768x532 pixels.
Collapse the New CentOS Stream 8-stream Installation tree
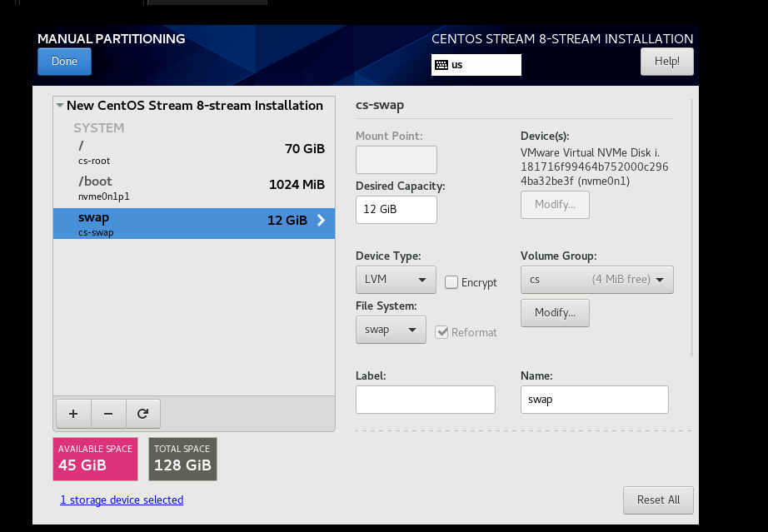pyautogui.click(x=60, y=105)
